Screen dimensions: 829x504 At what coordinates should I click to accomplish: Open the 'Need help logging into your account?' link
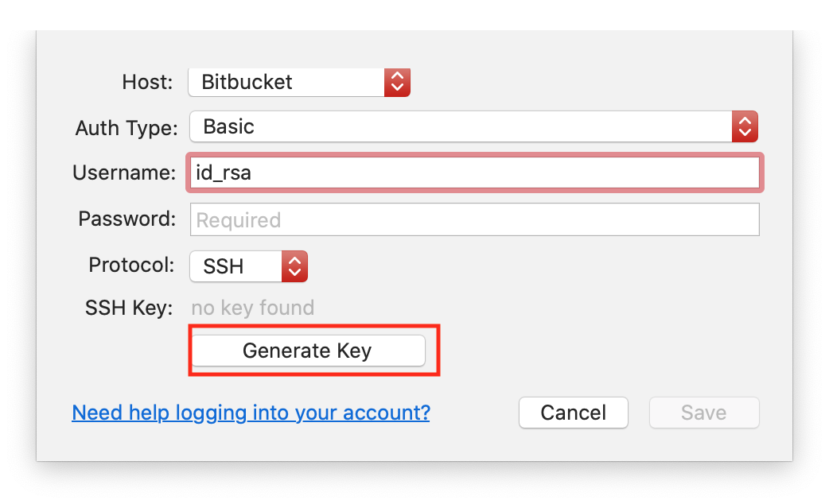coord(251,413)
